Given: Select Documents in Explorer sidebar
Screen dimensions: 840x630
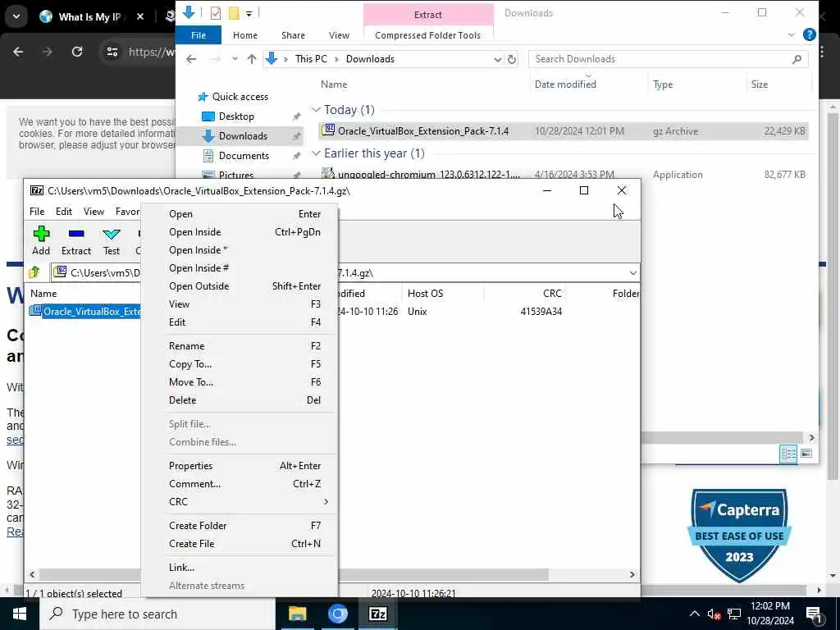Looking at the screenshot, I should [244, 156].
